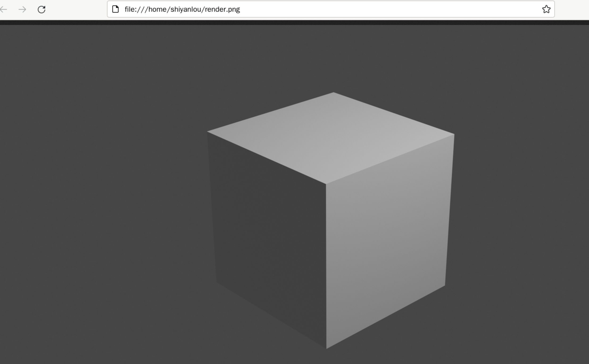Focus the address bar showing render.png URL
589x364 pixels.
pyautogui.click(x=331, y=9)
